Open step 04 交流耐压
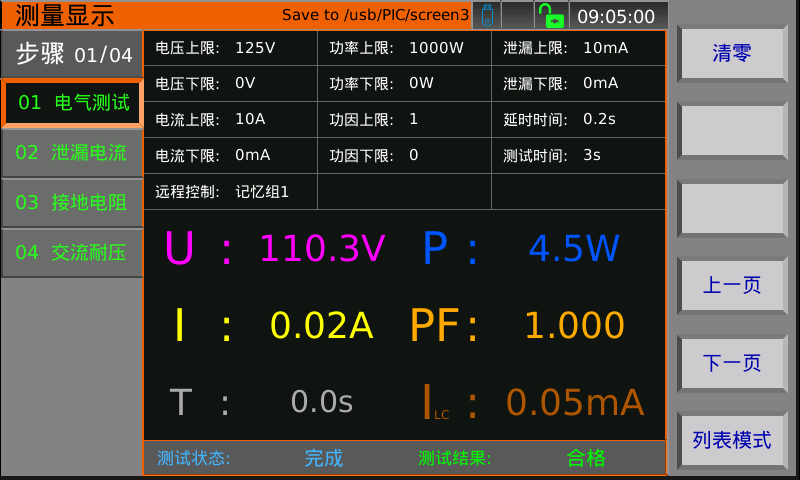This screenshot has height=480, width=800. (72, 253)
